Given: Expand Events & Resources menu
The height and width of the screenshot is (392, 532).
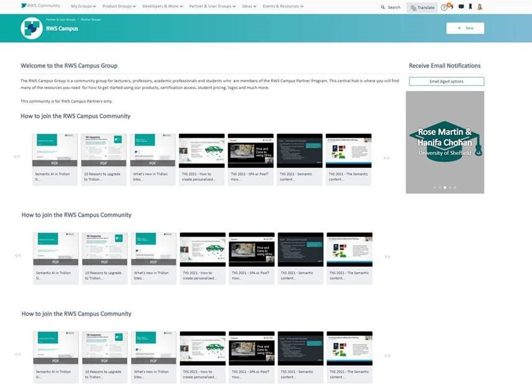Looking at the screenshot, I should [283, 6].
